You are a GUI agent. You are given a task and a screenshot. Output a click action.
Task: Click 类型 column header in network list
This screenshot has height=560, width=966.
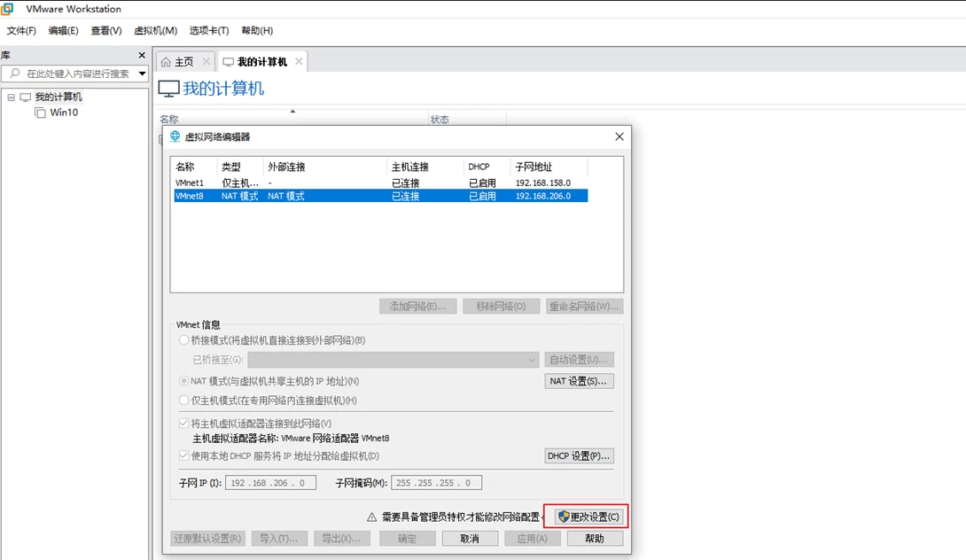click(x=239, y=167)
